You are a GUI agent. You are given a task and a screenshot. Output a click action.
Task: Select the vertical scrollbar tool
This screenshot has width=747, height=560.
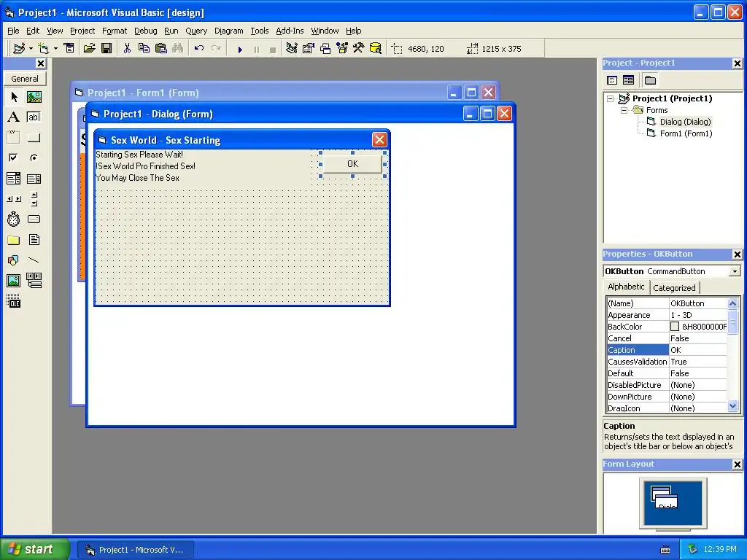34,199
